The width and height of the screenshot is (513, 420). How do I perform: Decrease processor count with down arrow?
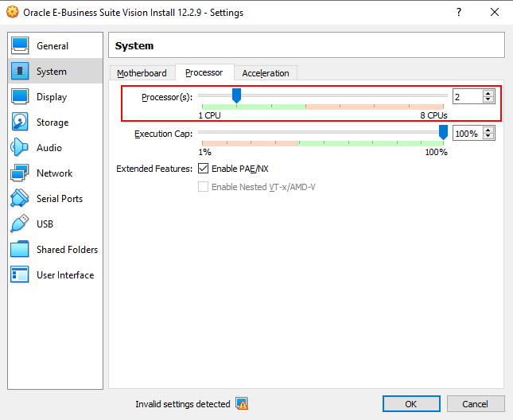(x=488, y=100)
